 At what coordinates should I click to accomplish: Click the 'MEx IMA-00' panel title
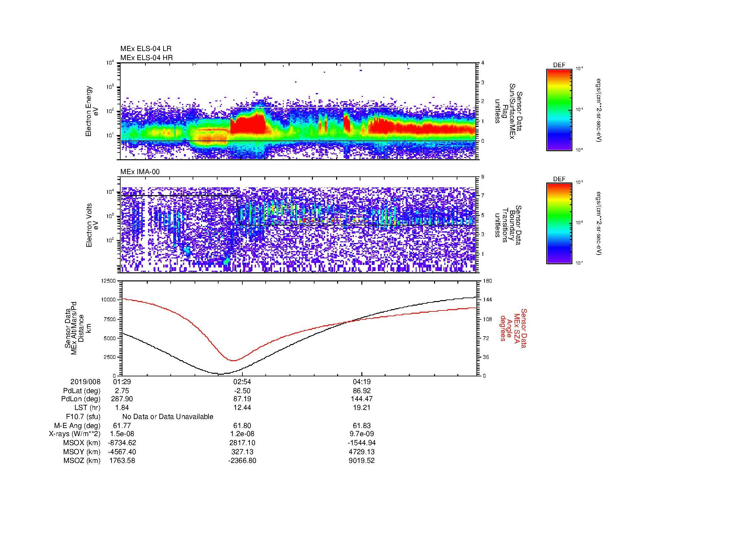[x=140, y=172]
